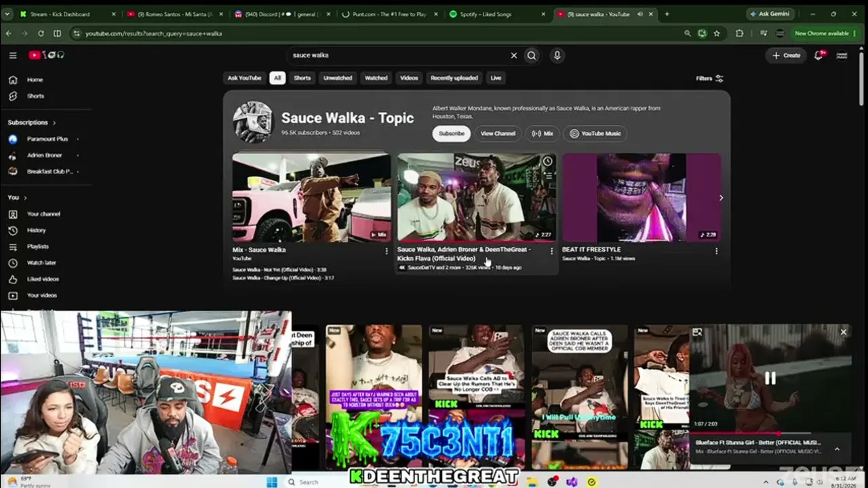Select the Videos filter chip
This screenshot has height=488, width=868.
pos(409,78)
